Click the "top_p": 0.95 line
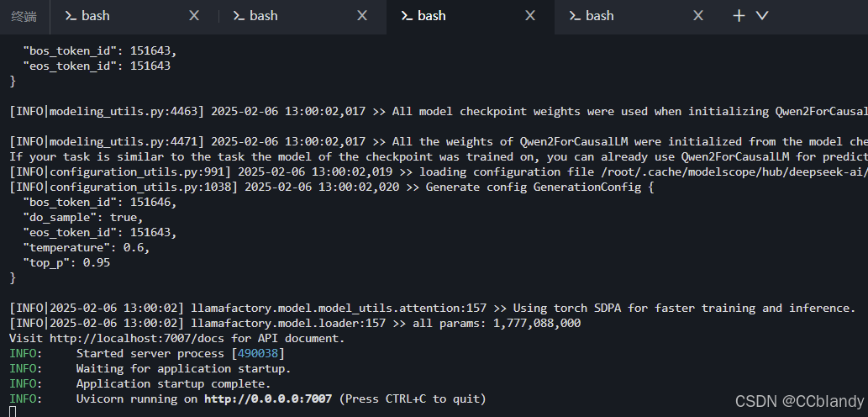 66,262
